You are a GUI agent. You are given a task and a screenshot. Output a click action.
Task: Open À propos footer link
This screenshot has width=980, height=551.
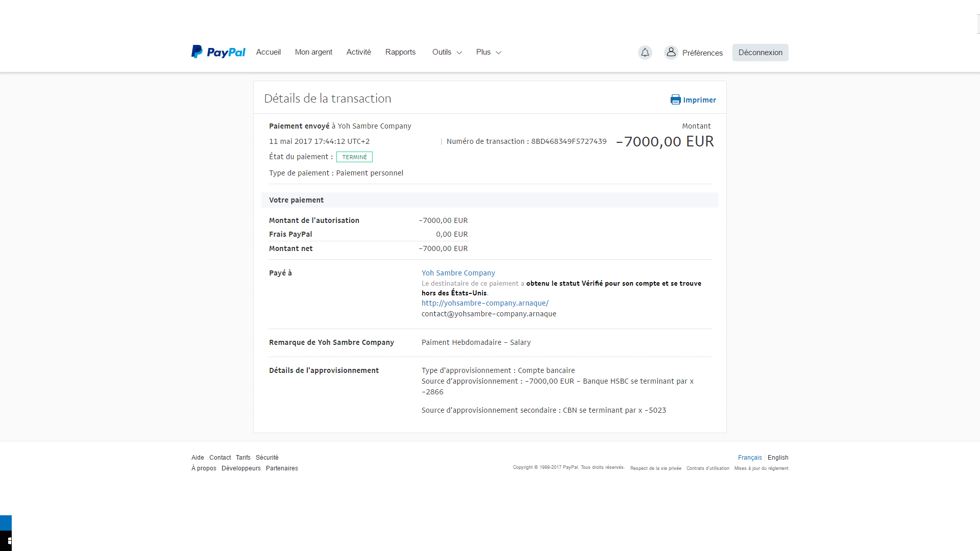click(x=204, y=468)
